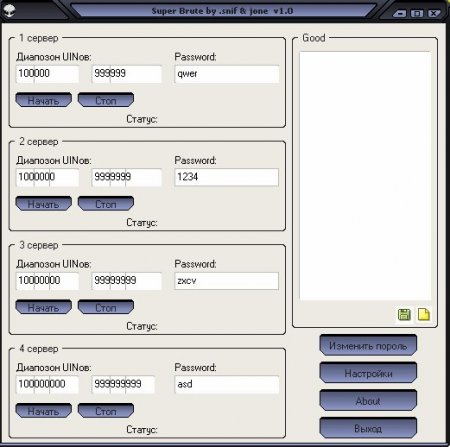
Task: Stop server 2 with the Стоп button
Action: tap(106, 203)
